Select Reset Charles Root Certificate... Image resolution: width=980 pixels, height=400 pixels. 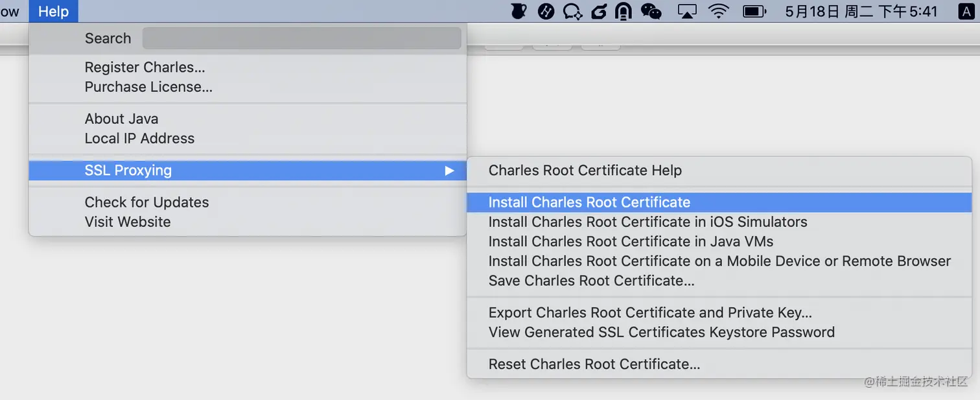(719, 364)
